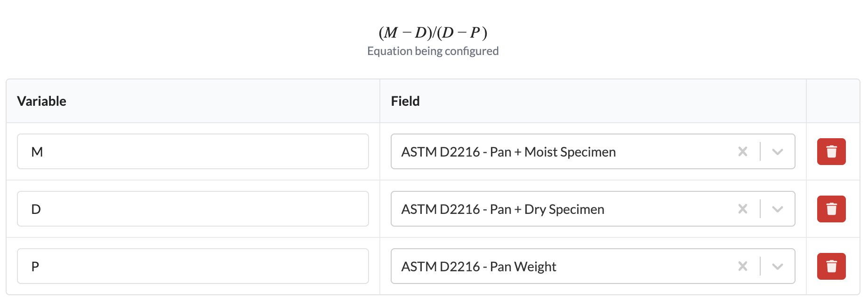Click the Variable column header

coord(42,101)
